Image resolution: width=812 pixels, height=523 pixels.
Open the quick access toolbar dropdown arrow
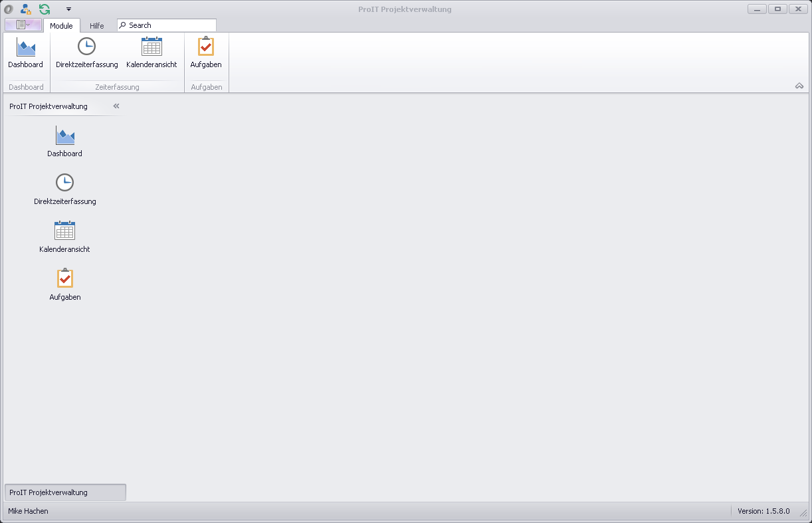click(68, 9)
